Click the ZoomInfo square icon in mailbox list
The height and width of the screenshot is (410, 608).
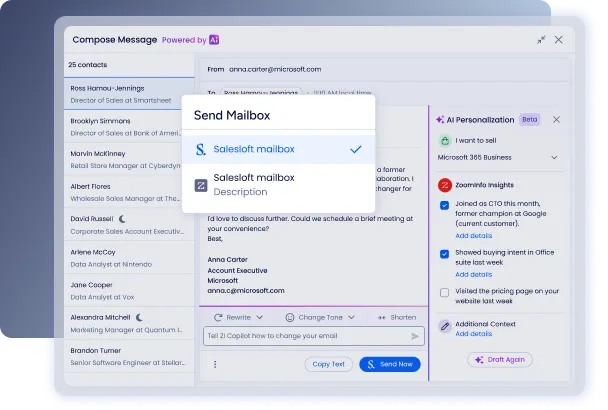200,185
